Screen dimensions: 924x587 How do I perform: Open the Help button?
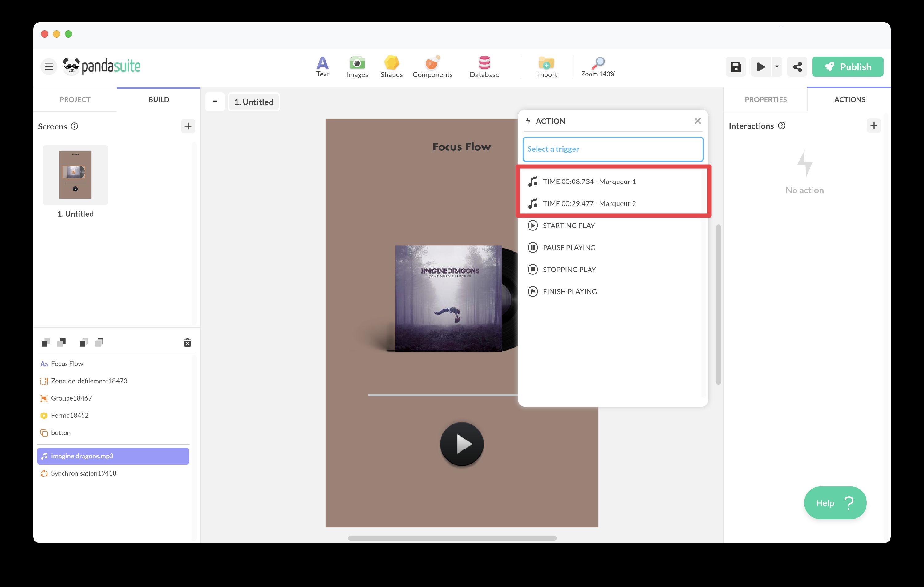[x=835, y=503]
